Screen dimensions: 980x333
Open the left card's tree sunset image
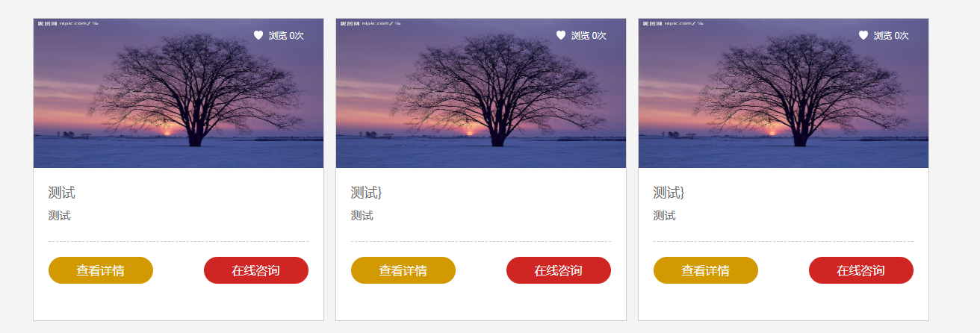(x=179, y=93)
